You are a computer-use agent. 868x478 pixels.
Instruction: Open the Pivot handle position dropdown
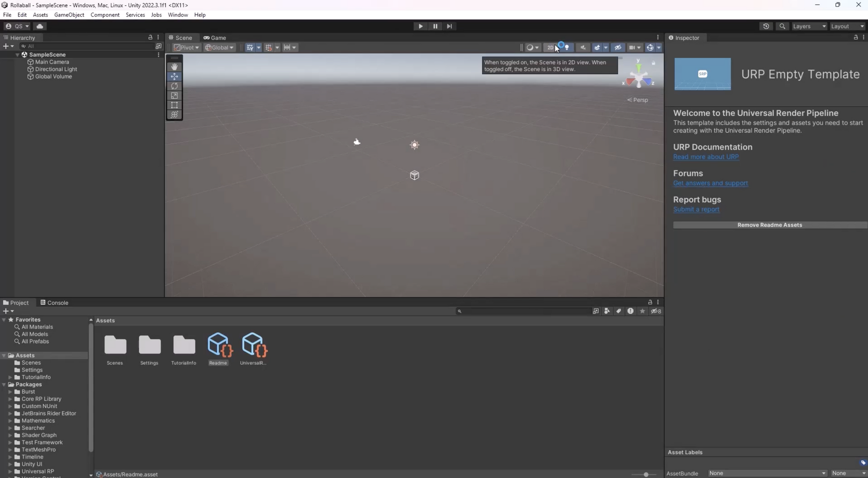186,48
